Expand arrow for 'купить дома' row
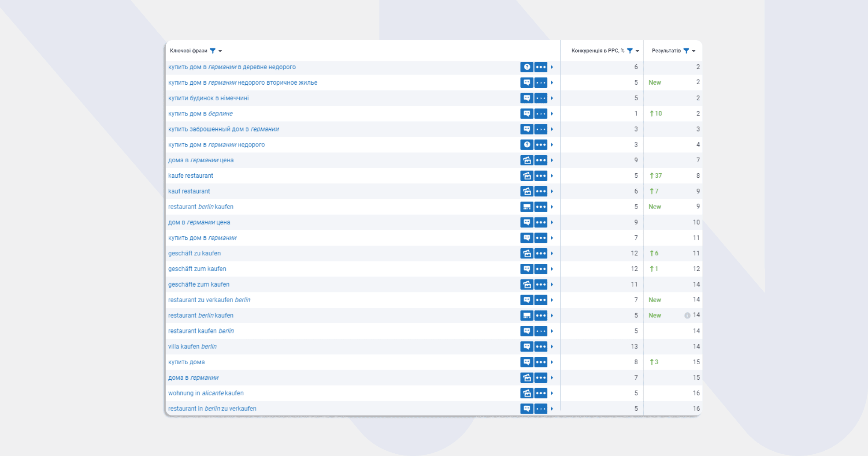The height and width of the screenshot is (456, 868). (552, 362)
